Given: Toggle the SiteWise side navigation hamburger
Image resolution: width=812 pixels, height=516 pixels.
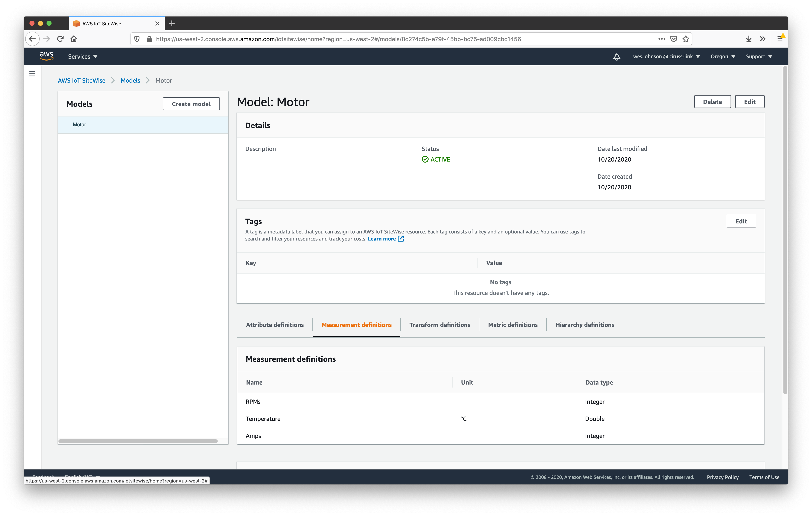Looking at the screenshot, I should [32, 74].
